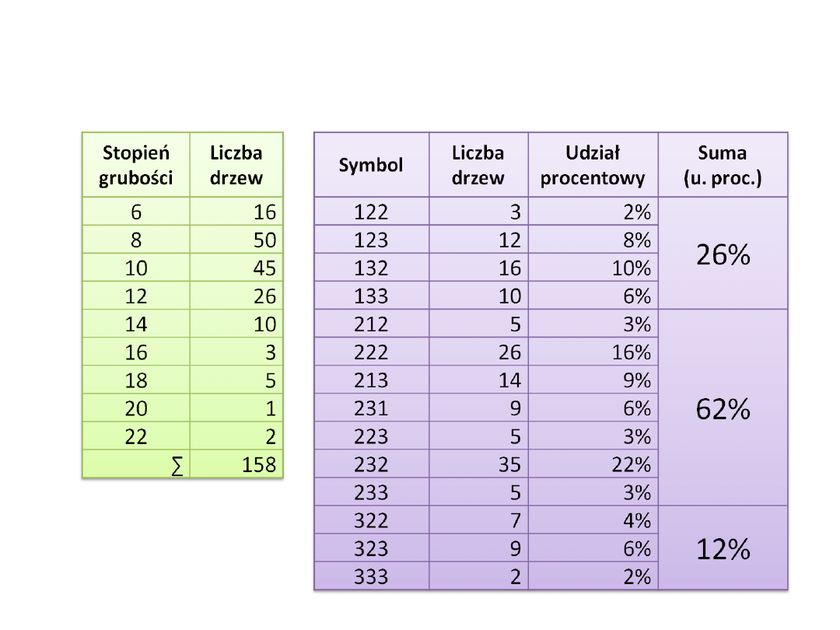Click the symbol cell 232
This screenshot has height=630, width=840.
[371, 464]
